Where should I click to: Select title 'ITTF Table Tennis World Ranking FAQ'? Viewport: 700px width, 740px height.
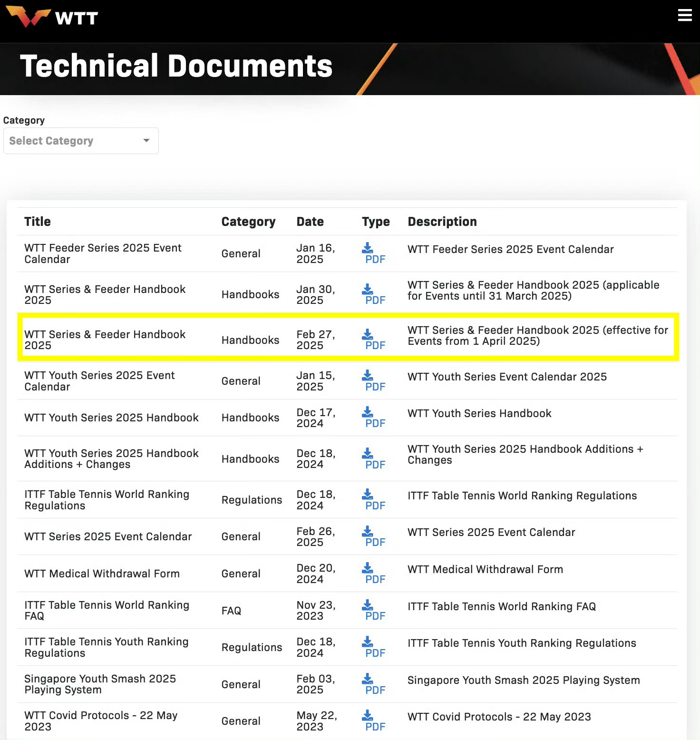click(x=107, y=610)
